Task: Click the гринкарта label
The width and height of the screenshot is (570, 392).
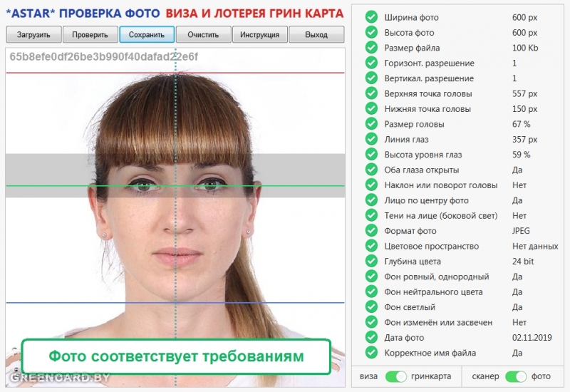Action: point(431,376)
